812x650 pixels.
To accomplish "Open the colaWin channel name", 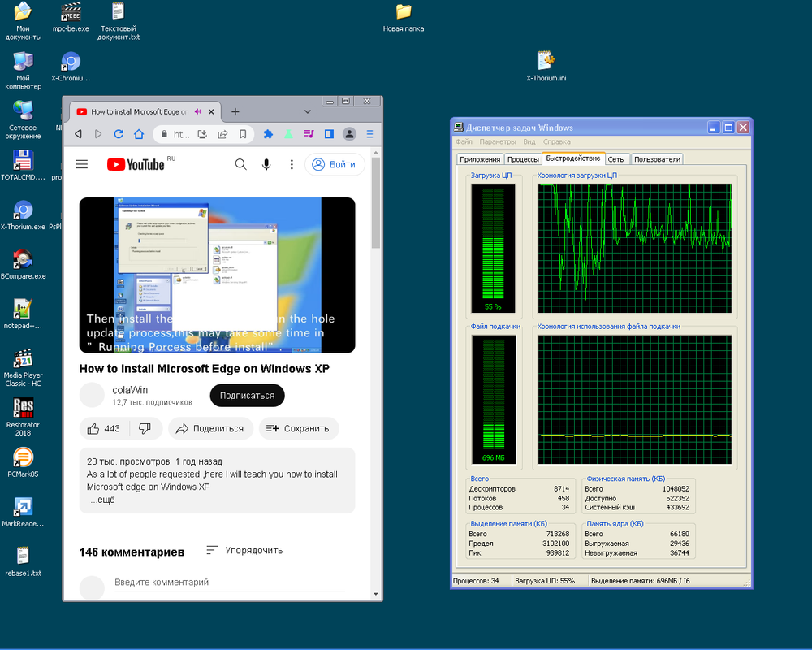I will [x=130, y=390].
